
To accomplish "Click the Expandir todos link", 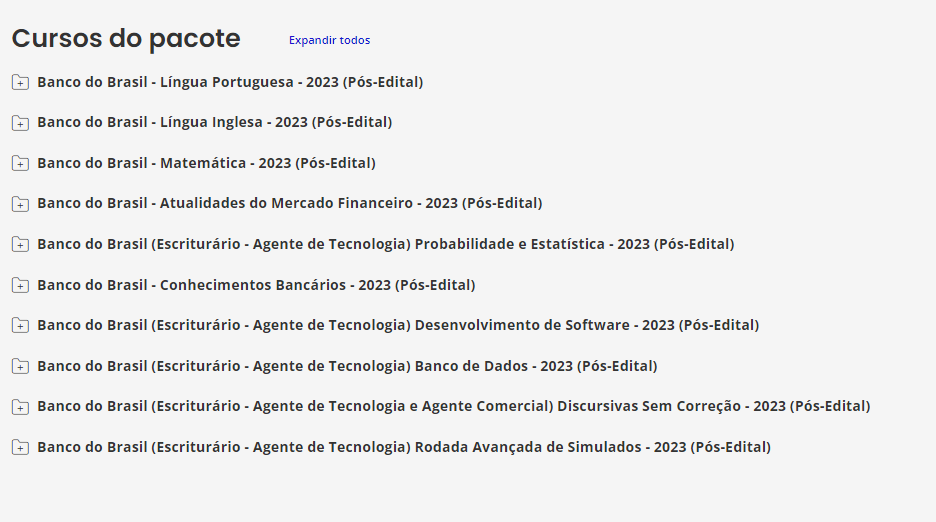I will coord(330,40).
